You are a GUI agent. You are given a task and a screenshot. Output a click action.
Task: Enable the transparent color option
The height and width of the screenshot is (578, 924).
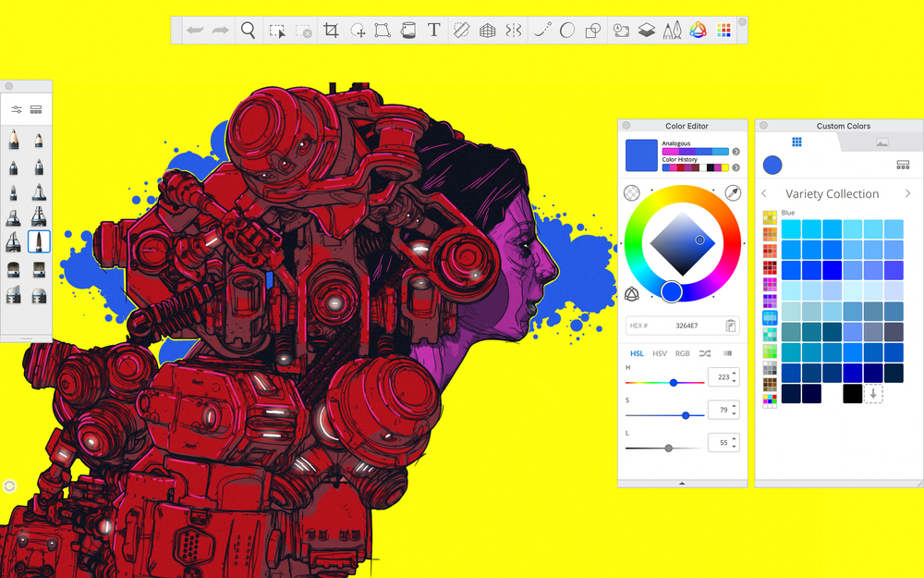pos(632,192)
